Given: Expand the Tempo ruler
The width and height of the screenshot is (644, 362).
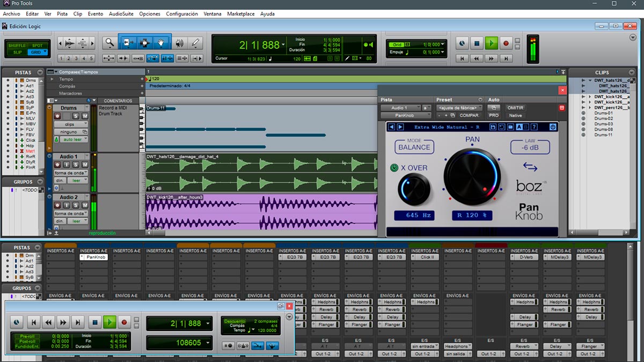Looking at the screenshot, I should pos(52,79).
